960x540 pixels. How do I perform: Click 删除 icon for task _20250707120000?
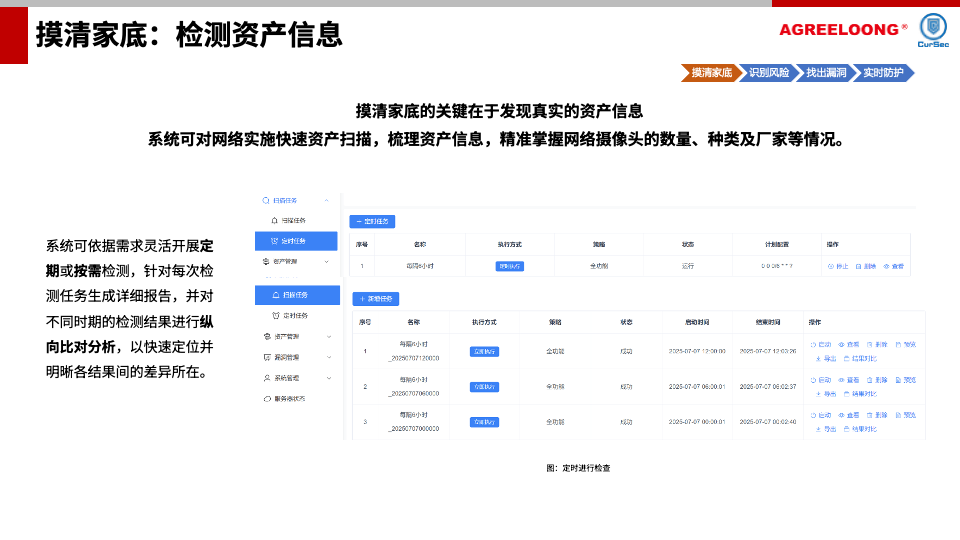[x=869, y=345]
